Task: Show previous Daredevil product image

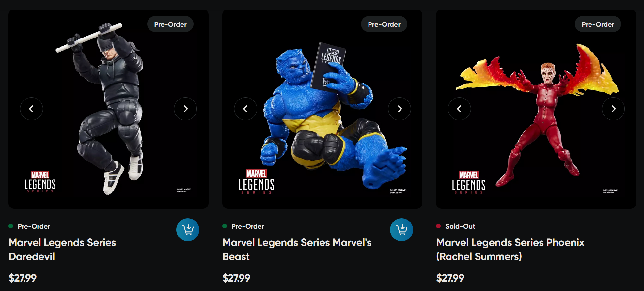Action: click(x=31, y=109)
